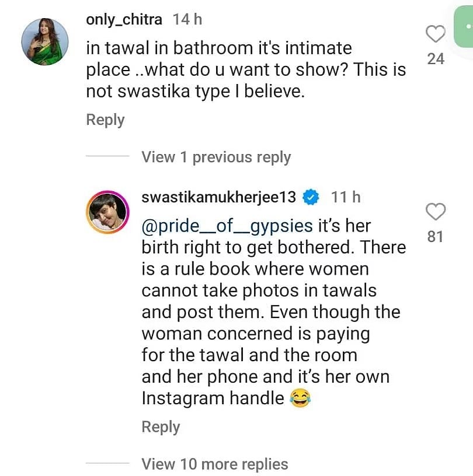This screenshot has width=473, height=476.
Task: Click the 11 h timestamp
Action: click(x=346, y=197)
